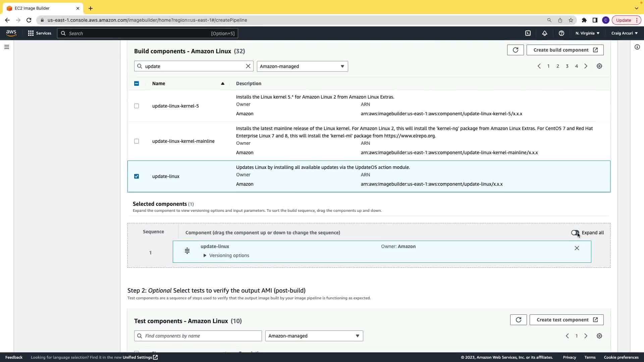Open build components table settings gear

click(599, 66)
